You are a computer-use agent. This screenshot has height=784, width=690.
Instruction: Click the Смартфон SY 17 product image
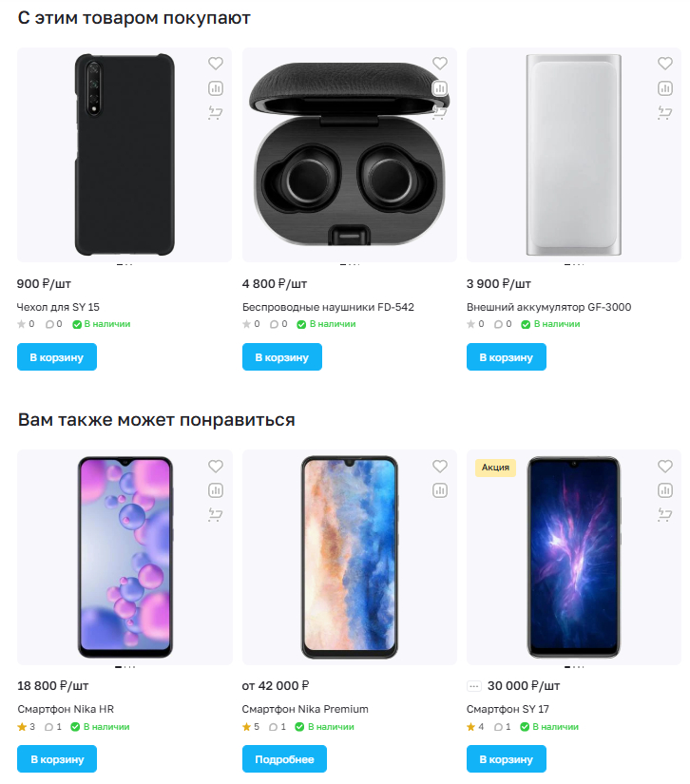pos(573,558)
